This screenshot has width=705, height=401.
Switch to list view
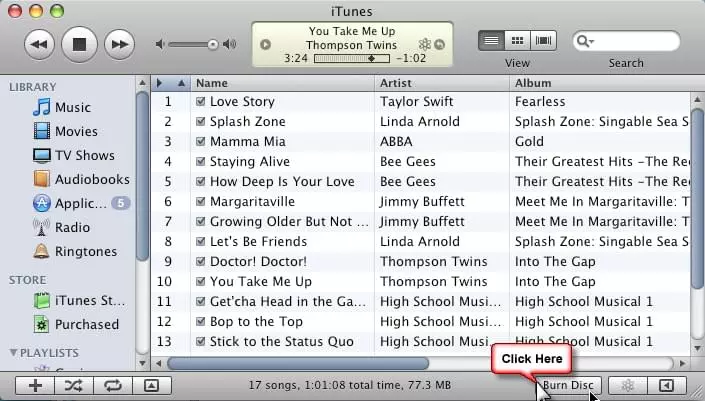[491, 41]
